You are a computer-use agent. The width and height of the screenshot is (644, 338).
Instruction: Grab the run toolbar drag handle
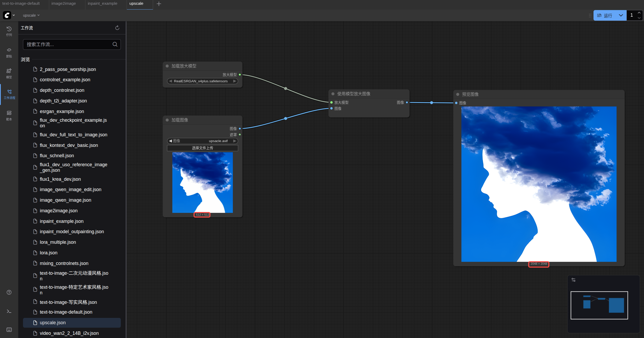click(x=590, y=15)
